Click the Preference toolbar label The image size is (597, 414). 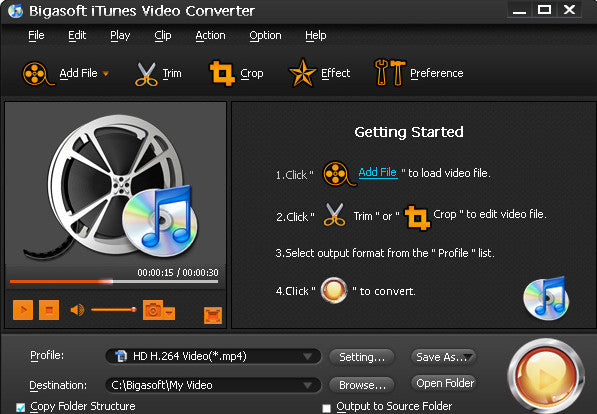(x=437, y=73)
